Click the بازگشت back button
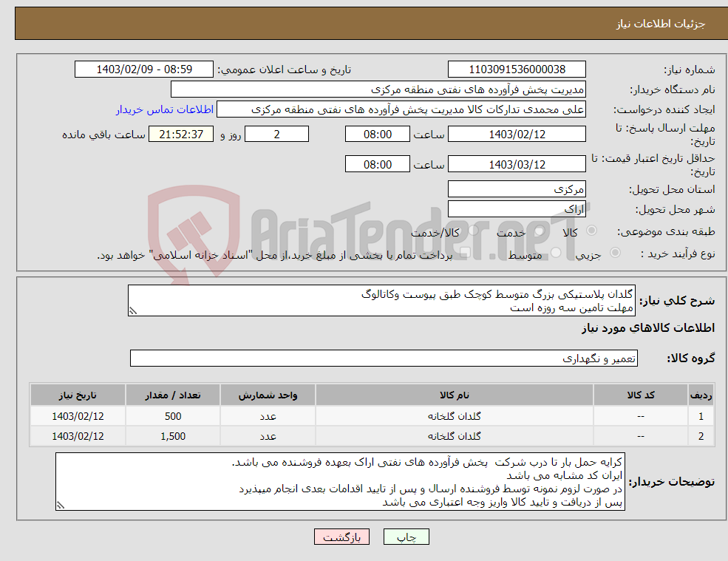728x561 pixels. [x=341, y=537]
